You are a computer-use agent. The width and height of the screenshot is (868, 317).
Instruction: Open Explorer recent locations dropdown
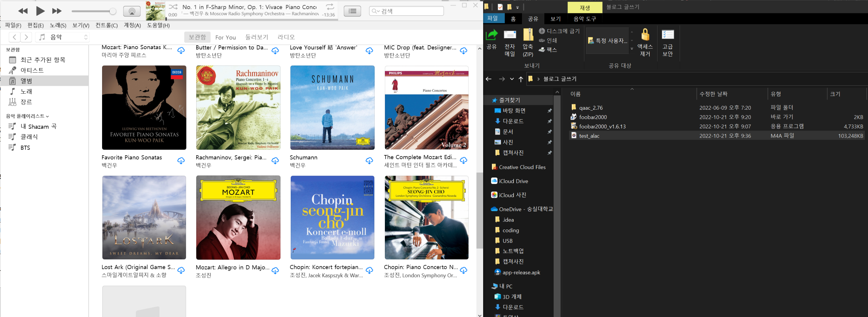(x=511, y=79)
